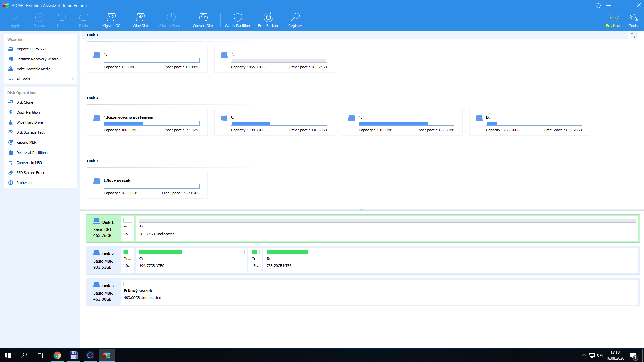644x362 pixels.
Task: Click the Safely Partition shield icon
Action: pyautogui.click(x=237, y=18)
